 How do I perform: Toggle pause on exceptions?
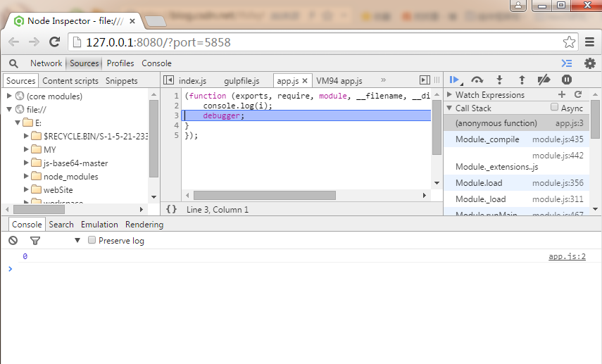tap(566, 80)
